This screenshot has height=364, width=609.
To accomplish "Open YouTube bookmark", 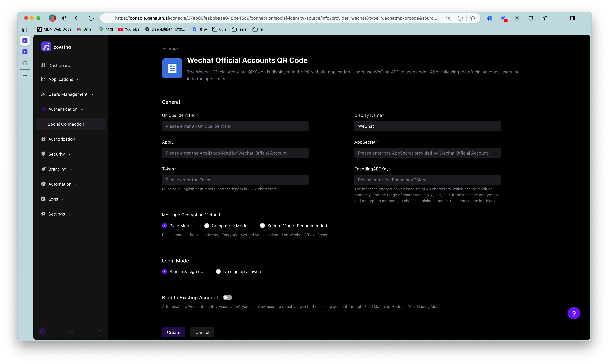I will tap(129, 29).
